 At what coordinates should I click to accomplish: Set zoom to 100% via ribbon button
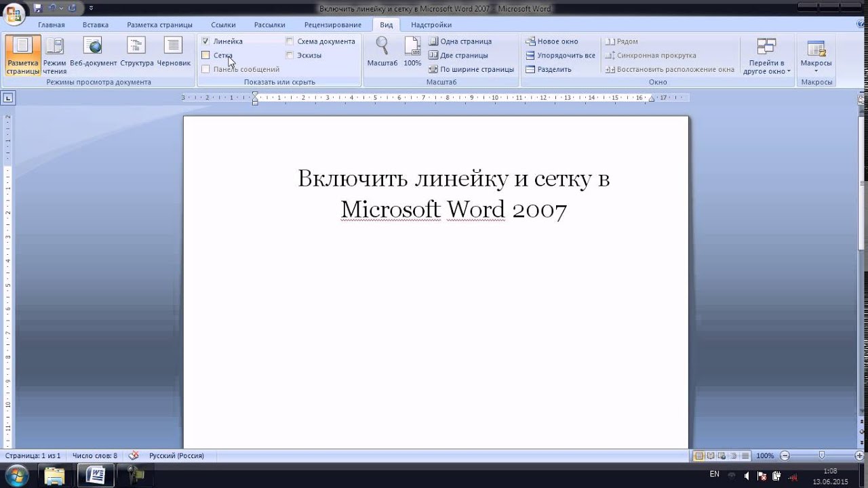pyautogui.click(x=412, y=52)
